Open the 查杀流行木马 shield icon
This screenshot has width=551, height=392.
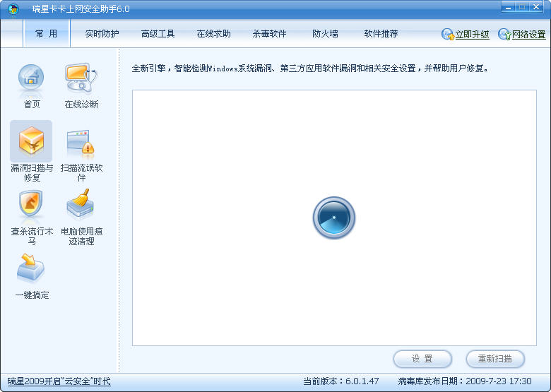[31, 203]
